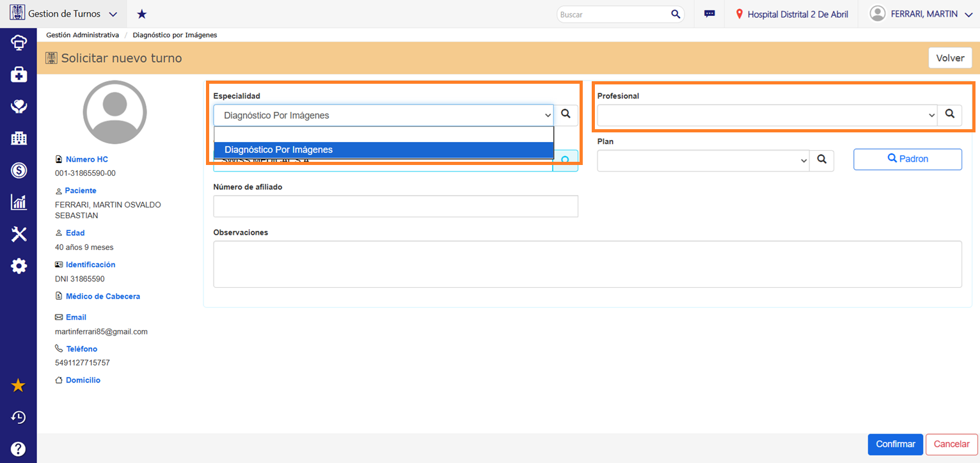The width and height of the screenshot is (980, 463).
Task: Click the age text 40 años 9 meses
Action: [84, 247]
